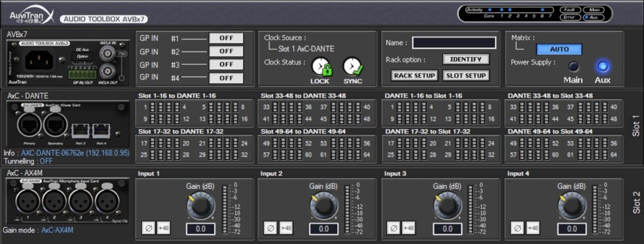Click the Aux power supply LED
Image resolution: width=644 pixels, height=244 pixels.
pos(603,66)
